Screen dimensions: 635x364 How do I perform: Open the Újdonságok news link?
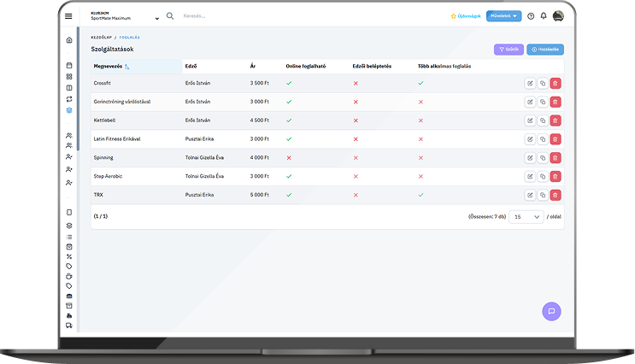(x=466, y=16)
